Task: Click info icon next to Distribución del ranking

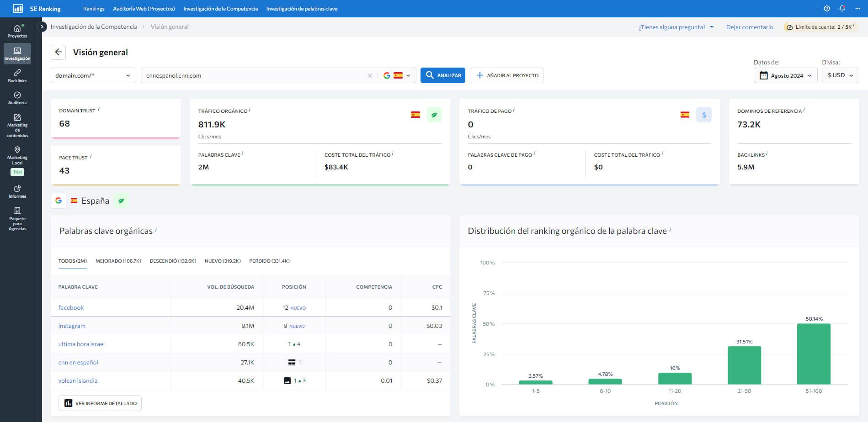Action: 670,229
